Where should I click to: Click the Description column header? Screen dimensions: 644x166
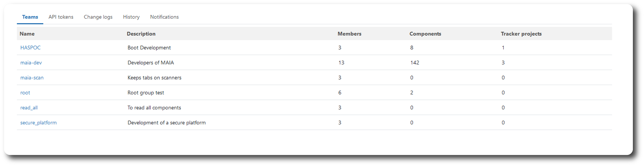141,34
